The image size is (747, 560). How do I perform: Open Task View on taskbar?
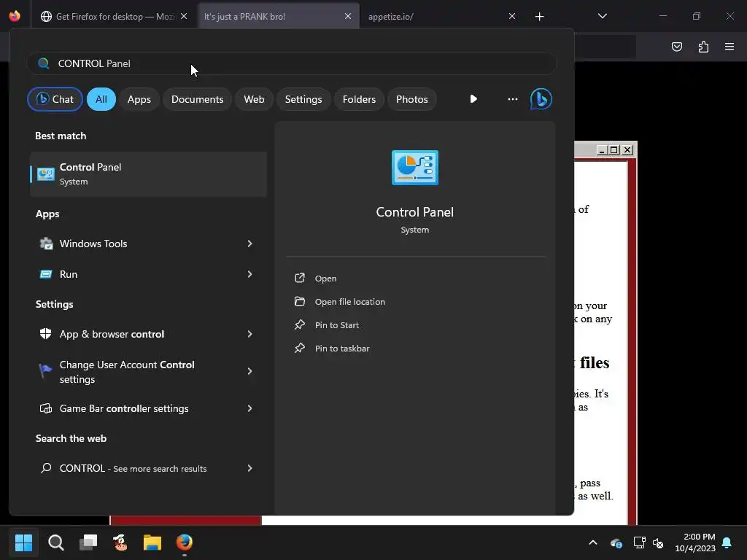coord(88,542)
